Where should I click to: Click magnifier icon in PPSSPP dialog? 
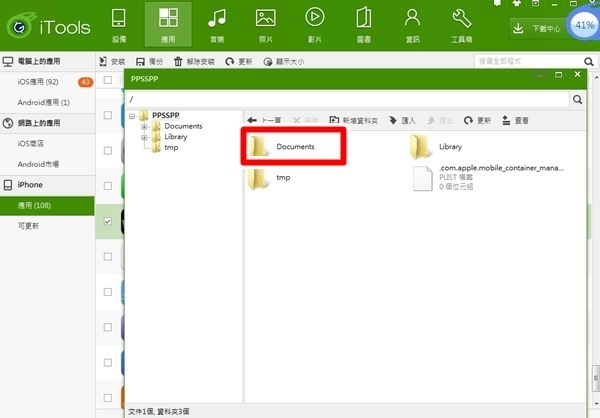pos(577,100)
